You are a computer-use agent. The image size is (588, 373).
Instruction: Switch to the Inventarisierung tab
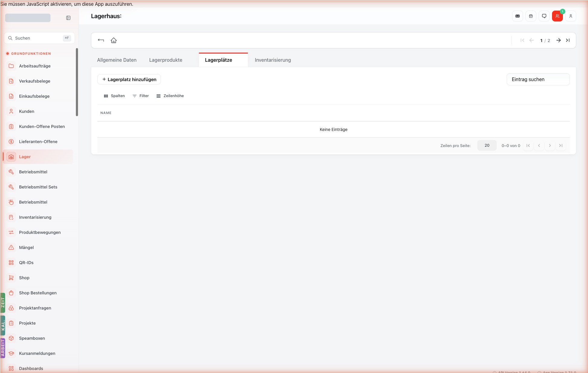273,60
